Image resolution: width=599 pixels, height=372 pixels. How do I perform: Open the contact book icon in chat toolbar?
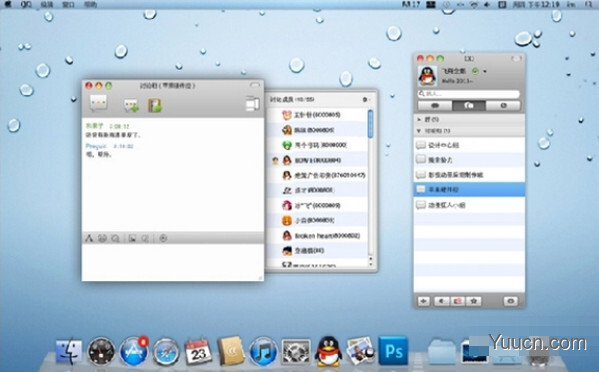[155, 105]
